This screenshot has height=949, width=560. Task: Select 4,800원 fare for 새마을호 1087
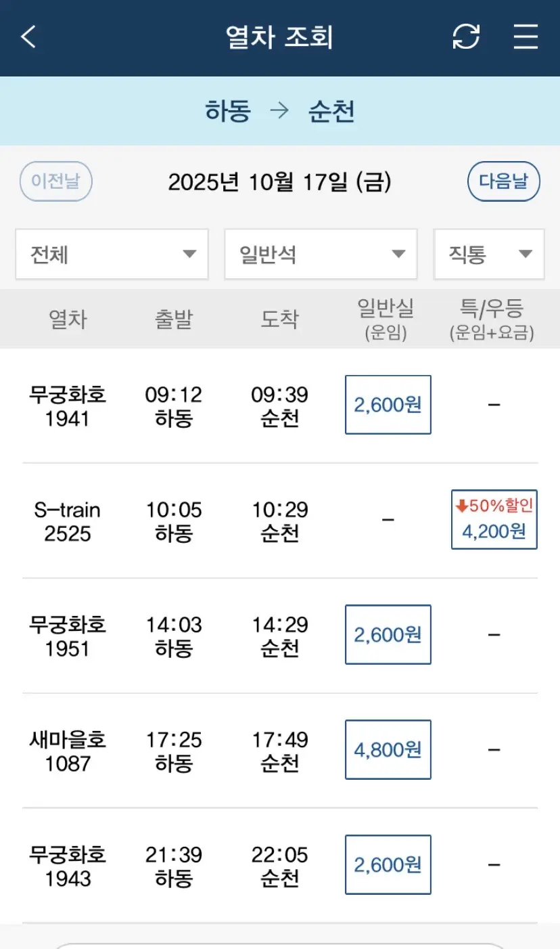pyautogui.click(x=388, y=750)
